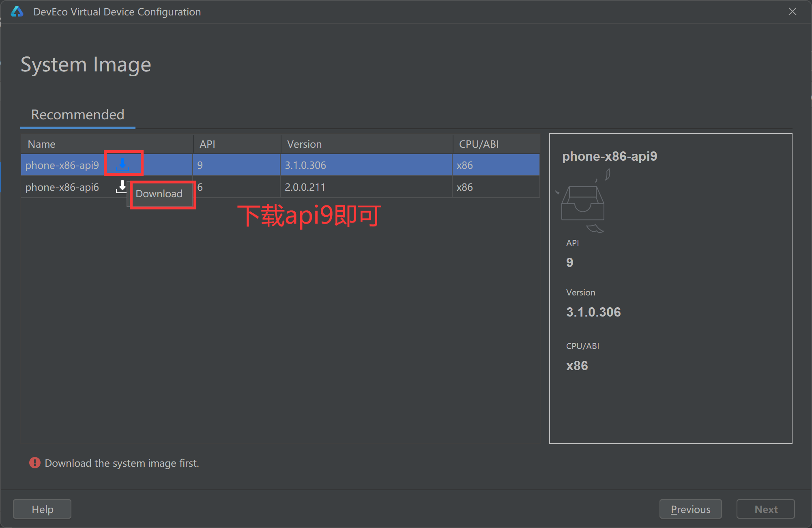This screenshot has width=812, height=528.
Task: Click the Name column header
Action: pos(41,144)
